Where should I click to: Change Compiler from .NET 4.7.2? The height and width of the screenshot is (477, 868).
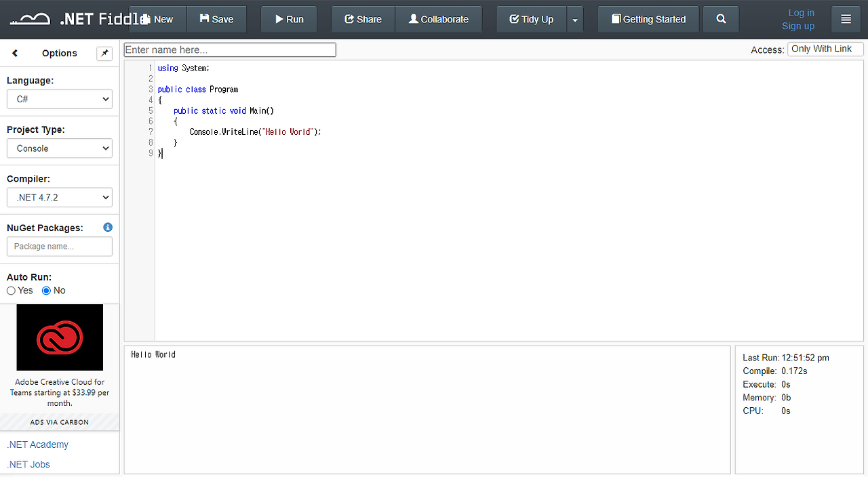pos(59,197)
